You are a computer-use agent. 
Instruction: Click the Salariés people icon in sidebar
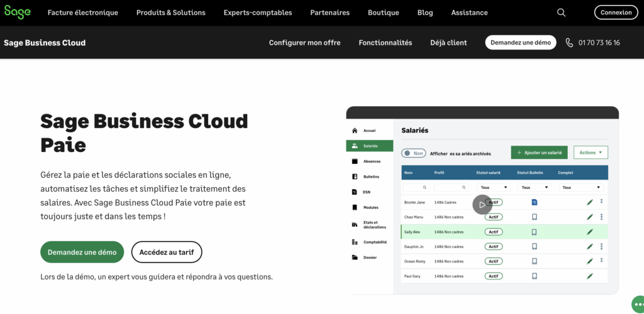pos(355,146)
